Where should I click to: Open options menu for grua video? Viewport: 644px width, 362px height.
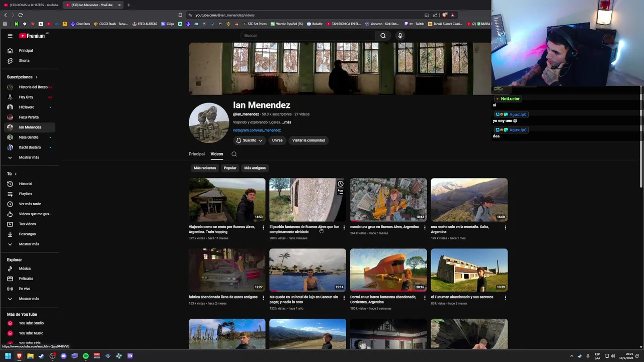[425, 228]
